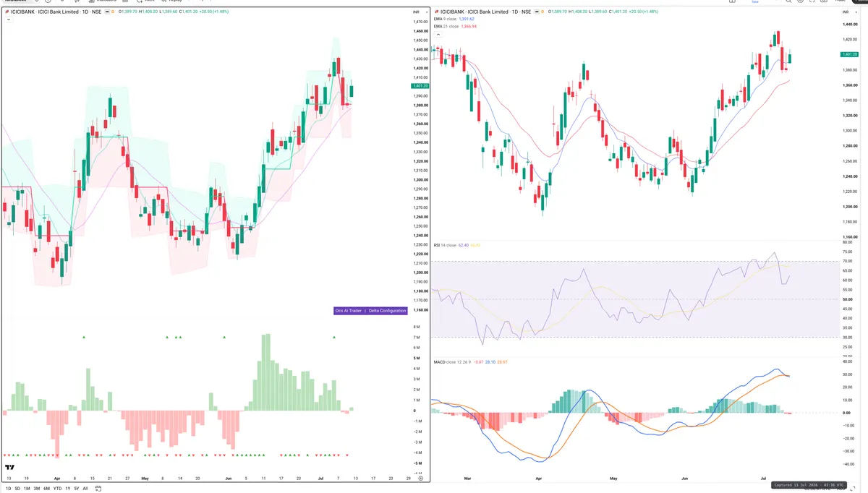Open go-to-date icon beside left chart time axis
The height and width of the screenshot is (493, 868).
pos(98,489)
